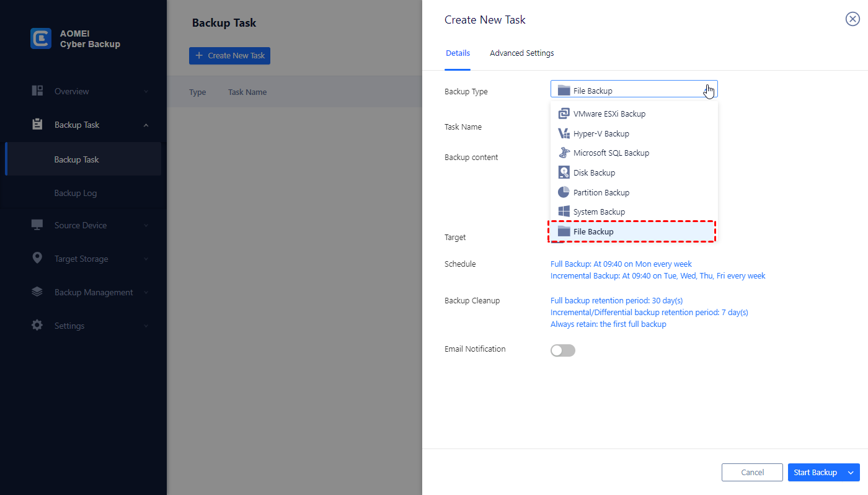Click the Overview dashboard icon in sidebar
Screen dimensions: 868x495
pos(37,91)
